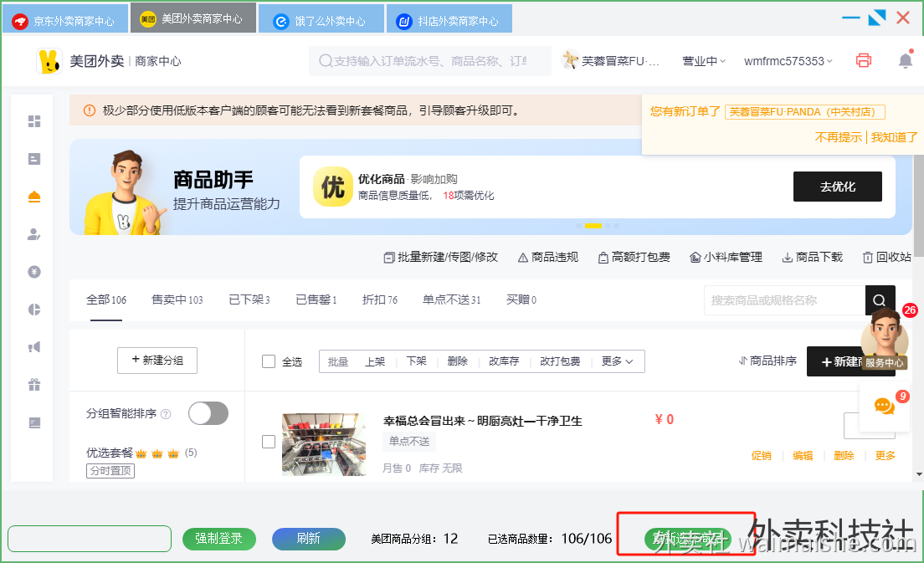This screenshot has height=563, width=924.
Task: Check the 全选 checkbox
Action: [269, 361]
